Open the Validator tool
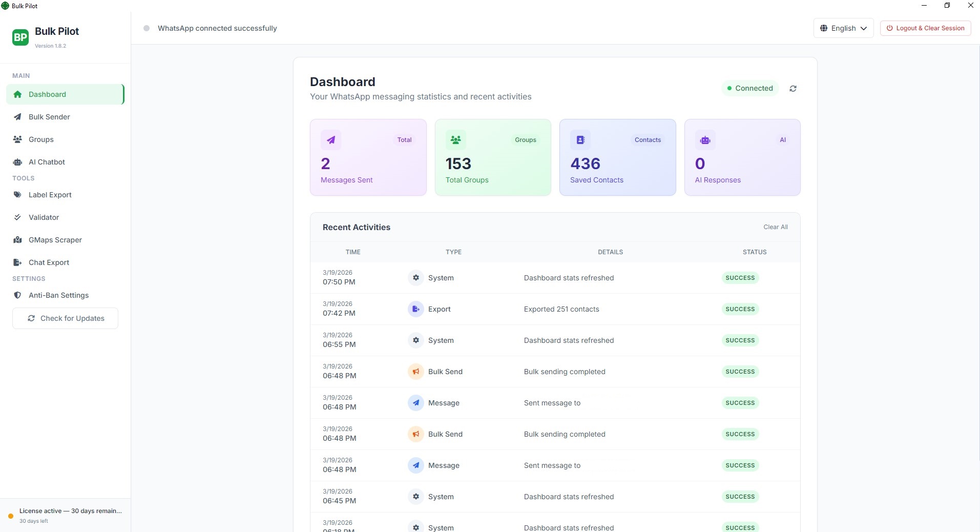The width and height of the screenshot is (980, 532). (x=44, y=217)
